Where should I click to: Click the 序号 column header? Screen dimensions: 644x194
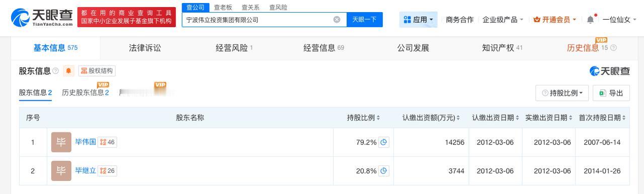[x=33, y=117]
